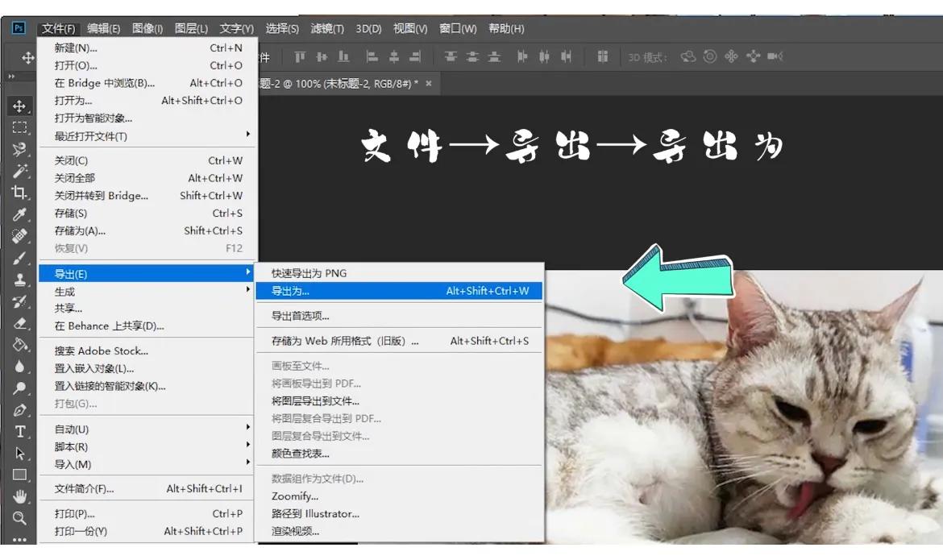943x560 pixels.
Task: Choose the Lasso tool
Action: [19, 150]
